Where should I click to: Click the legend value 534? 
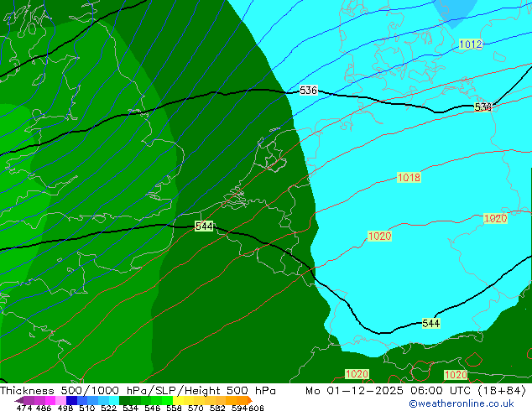pos(131,408)
